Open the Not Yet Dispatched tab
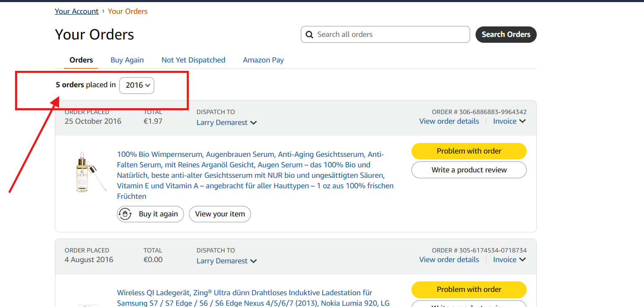This screenshot has width=644, height=307. pyautogui.click(x=193, y=60)
